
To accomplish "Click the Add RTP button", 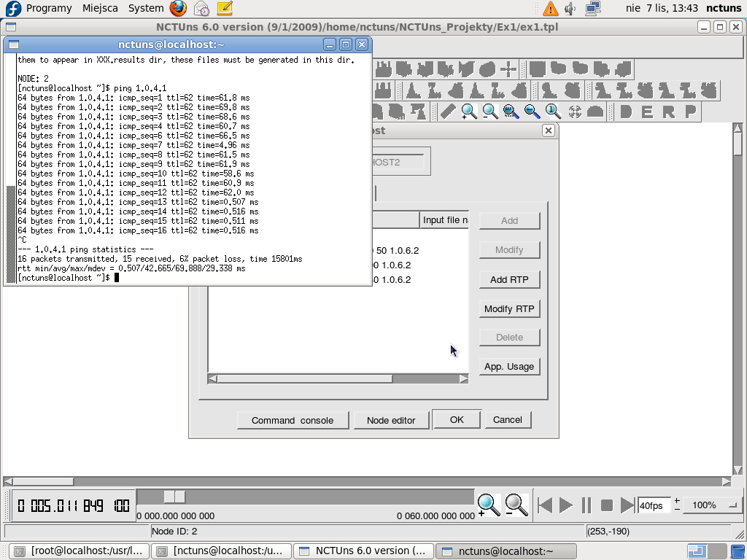I will 509,279.
